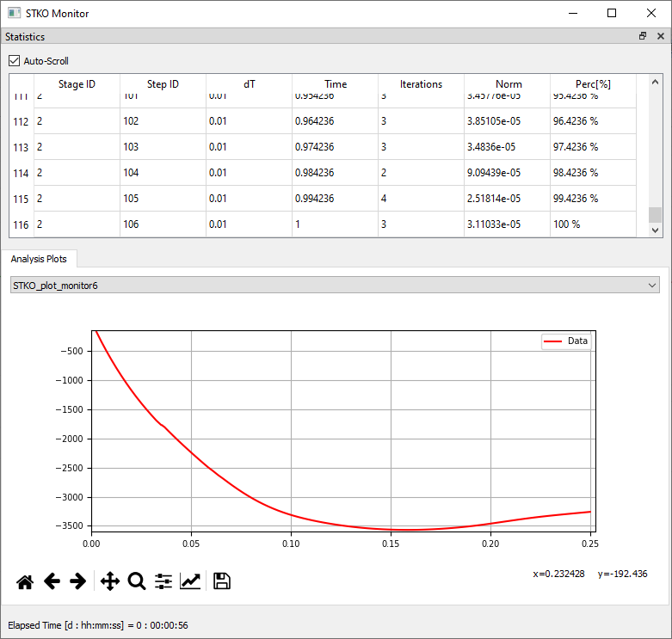672x639 pixels.
Task: Click the Norm column header
Action: pos(509,84)
